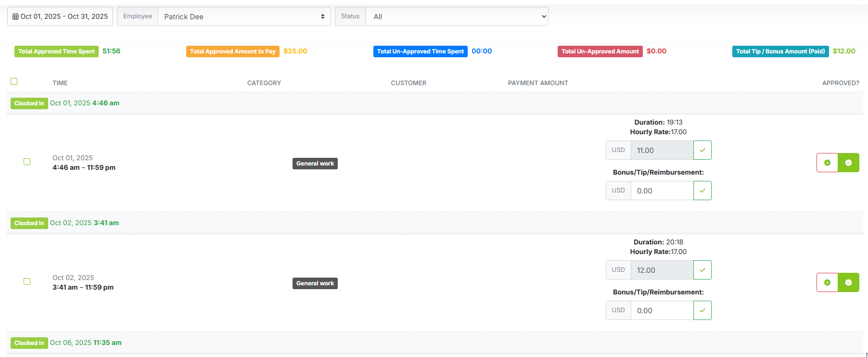This screenshot has width=868, height=357.
Task: Edit the Oct 01 bonus amount field
Action: click(x=662, y=191)
